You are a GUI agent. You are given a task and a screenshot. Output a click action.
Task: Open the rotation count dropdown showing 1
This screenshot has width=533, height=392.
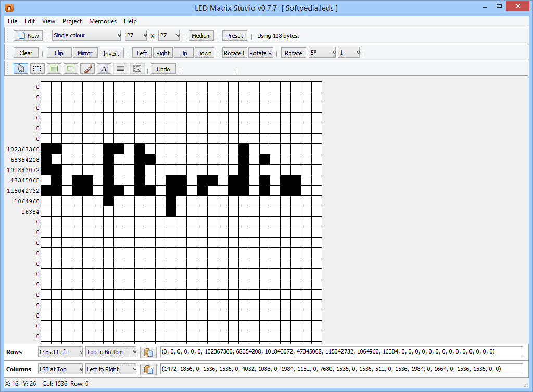pyautogui.click(x=349, y=53)
